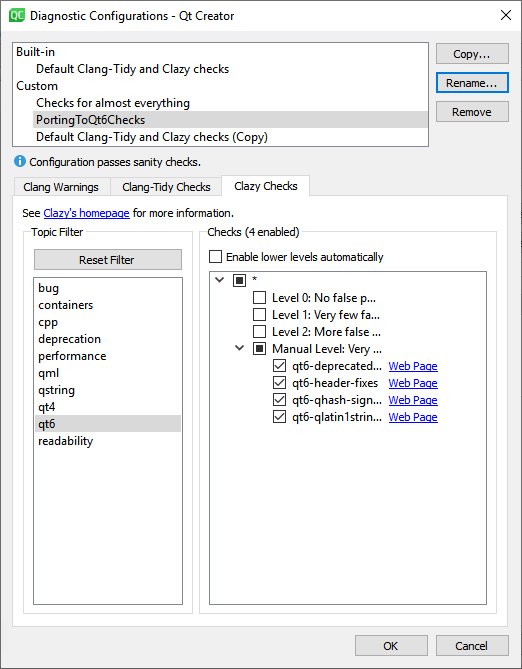Close the Diagnostic Configurations dialog with X

coord(506,15)
